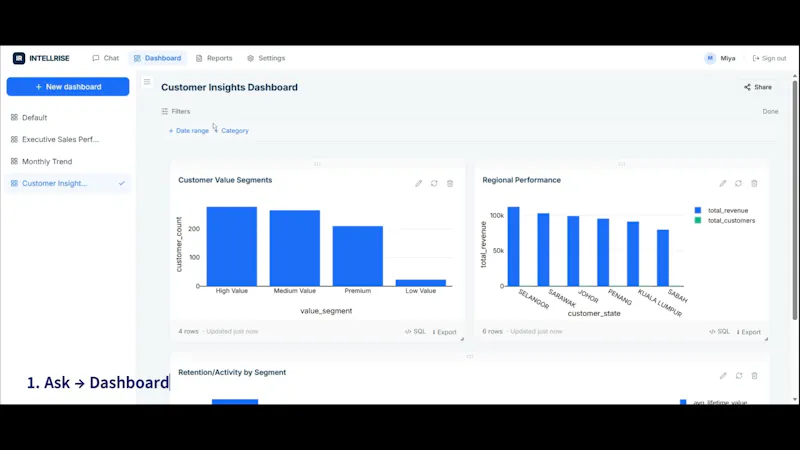Select Customer Insight... dashboard in sidebar
Screen dimensions: 800x450
click(68, 183)
